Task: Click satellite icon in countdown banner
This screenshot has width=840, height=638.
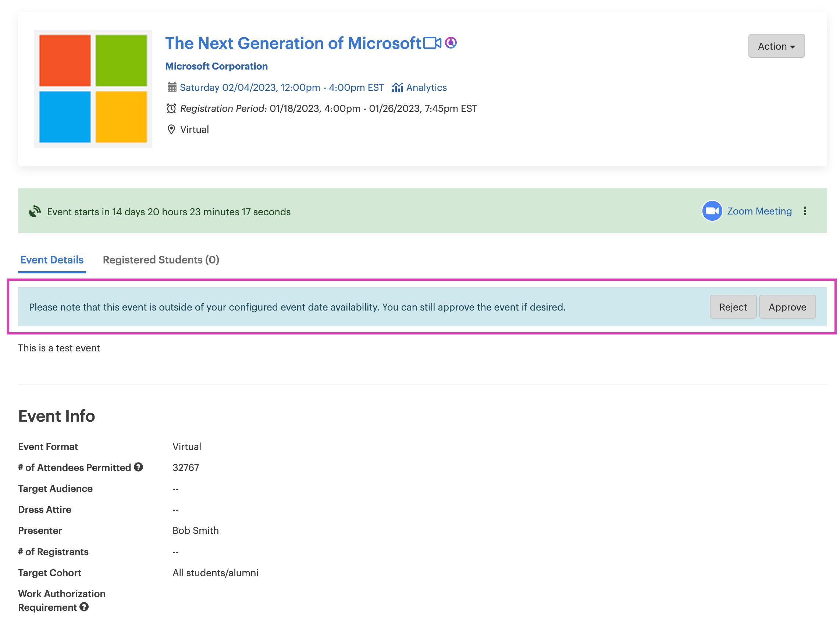Action: pyautogui.click(x=35, y=211)
